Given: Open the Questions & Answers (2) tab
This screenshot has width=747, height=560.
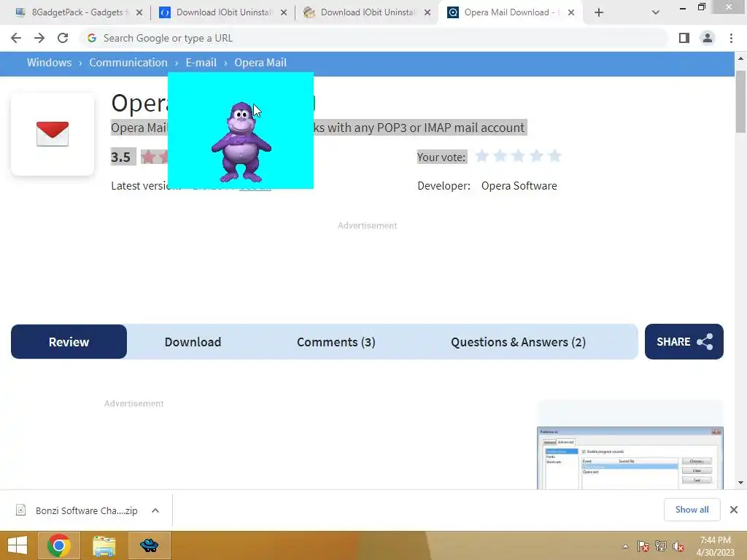Looking at the screenshot, I should click(519, 342).
